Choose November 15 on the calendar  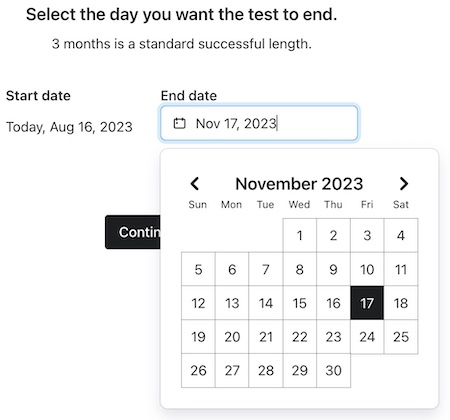point(300,303)
